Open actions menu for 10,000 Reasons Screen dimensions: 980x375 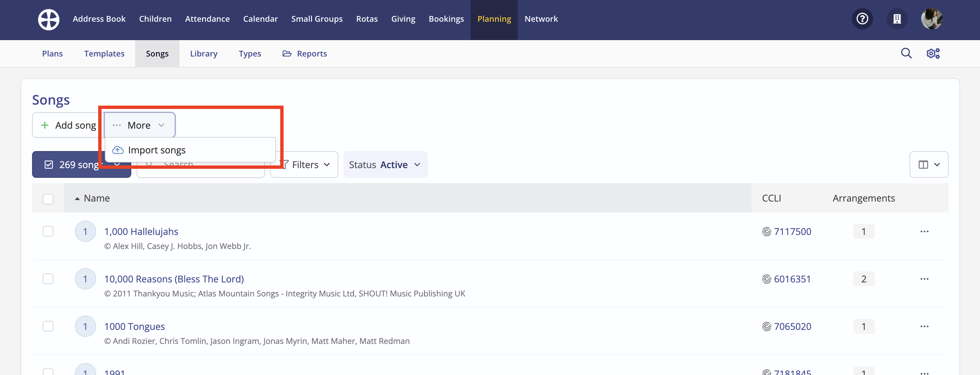pyautogui.click(x=925, y=279)
